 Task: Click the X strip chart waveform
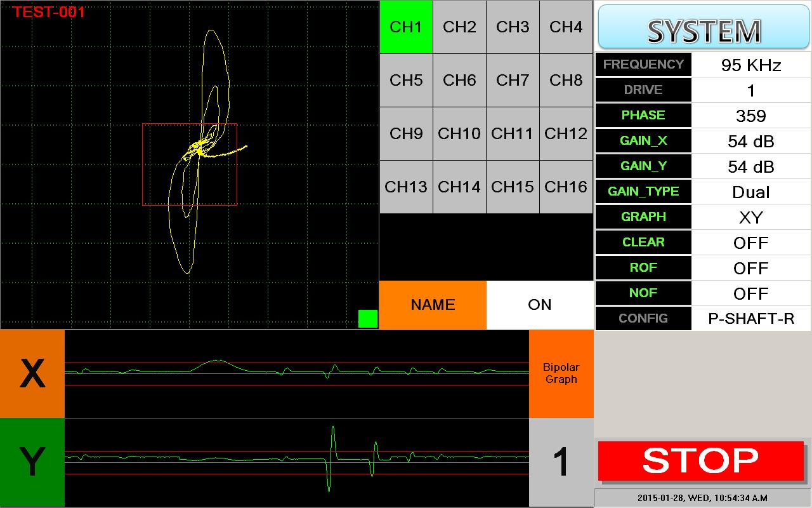coord(297,373)
